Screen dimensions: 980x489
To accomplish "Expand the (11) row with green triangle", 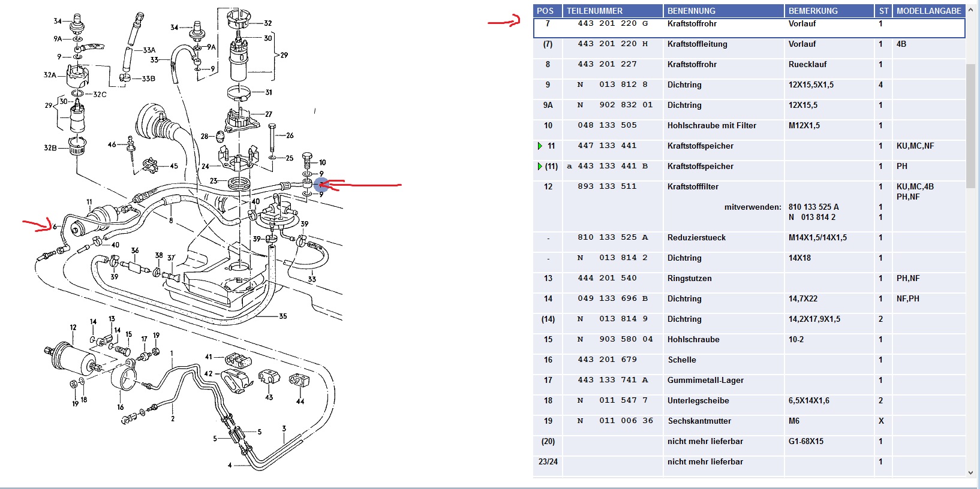I will [540, 166].
